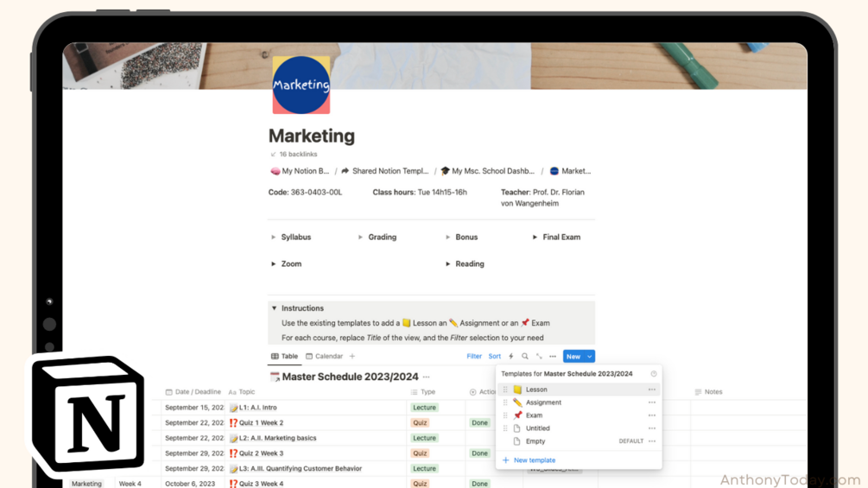The image size is (868, 488).
Task: Expand the Reading toggle
Action: coord(448,264)
